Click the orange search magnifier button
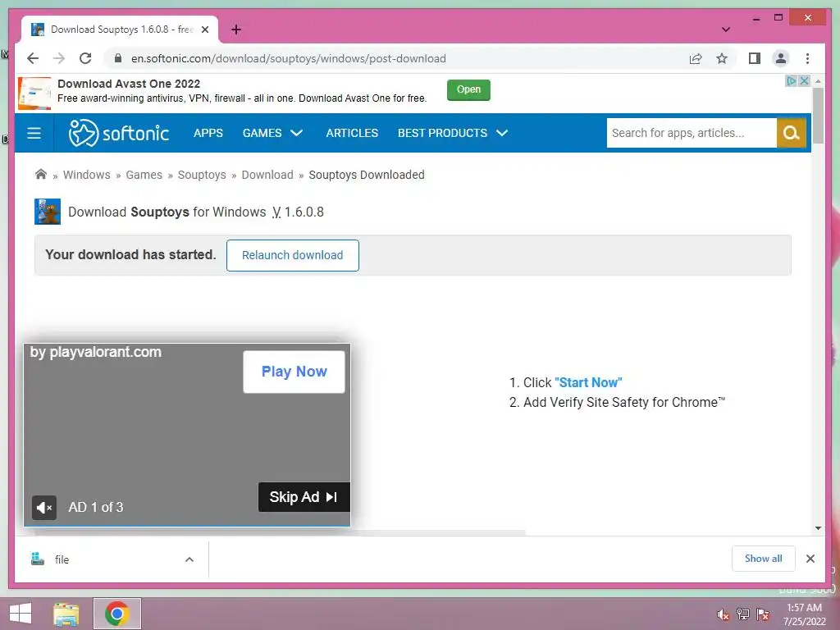Viewport: 840px width, 630px height. 792,133
